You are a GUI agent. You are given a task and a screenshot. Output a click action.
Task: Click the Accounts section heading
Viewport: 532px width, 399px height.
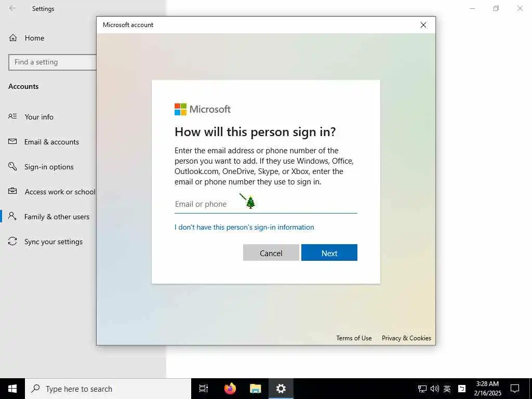[x=23, y=86]
